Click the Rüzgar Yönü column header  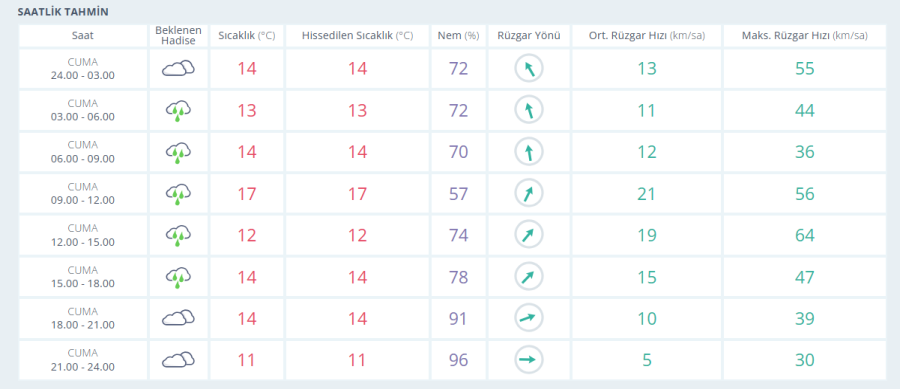click(x=529, y=36)
